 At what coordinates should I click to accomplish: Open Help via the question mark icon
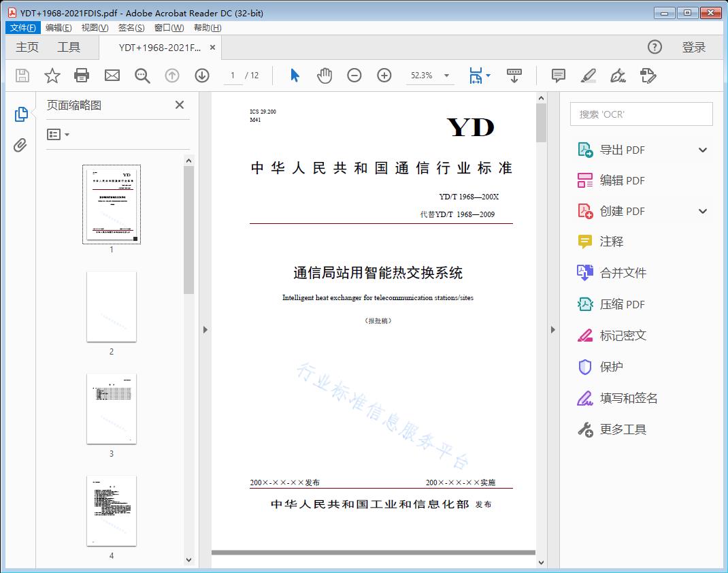coord(655,47)
